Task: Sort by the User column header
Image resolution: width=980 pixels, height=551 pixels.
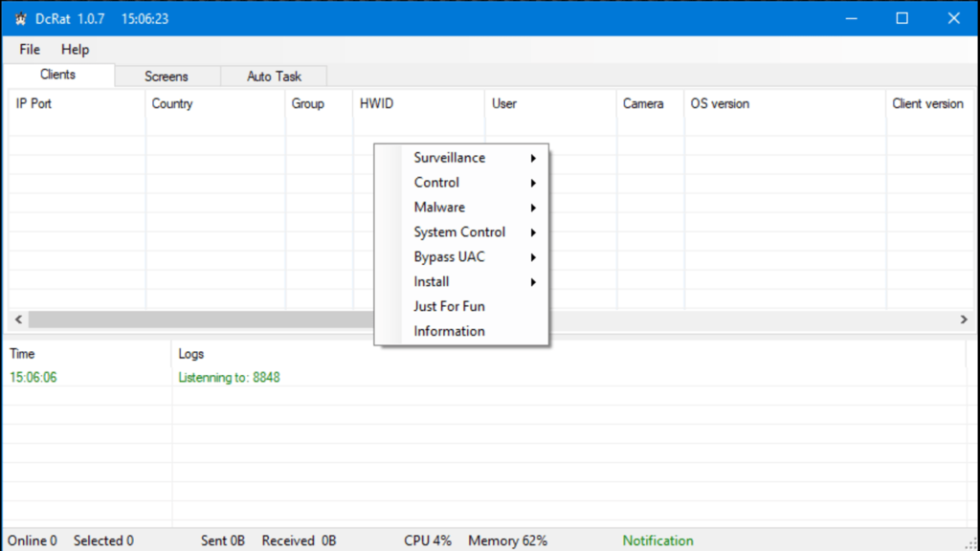Action: 550,103
